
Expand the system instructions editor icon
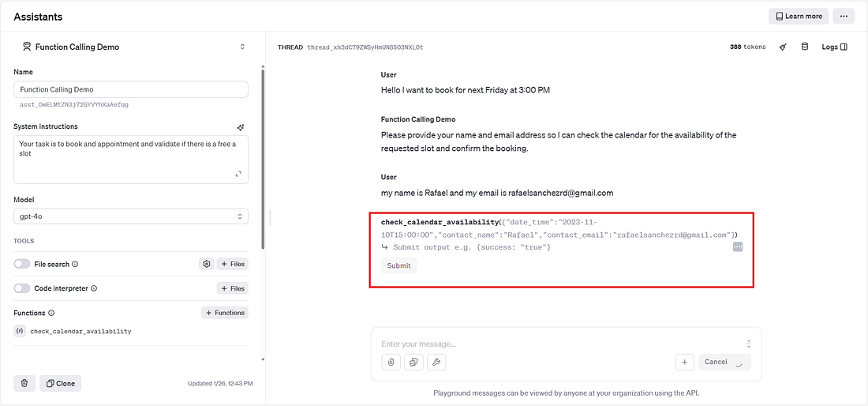pos(238,174)
